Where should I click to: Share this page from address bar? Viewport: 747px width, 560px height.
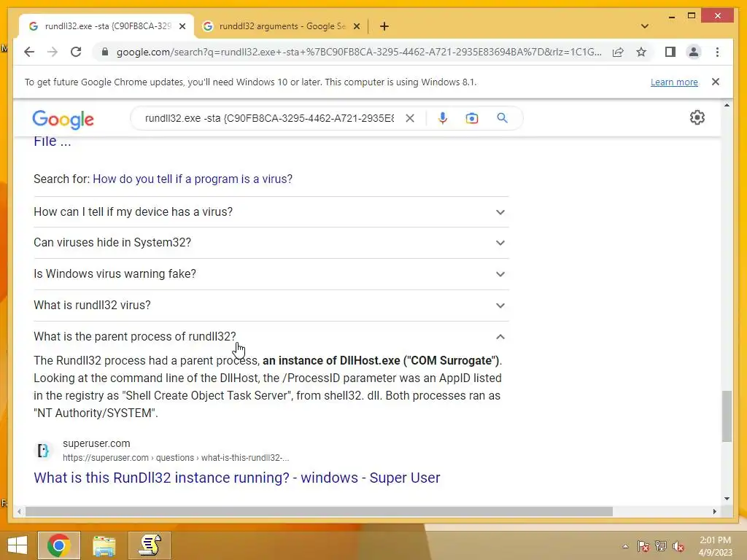618,52
